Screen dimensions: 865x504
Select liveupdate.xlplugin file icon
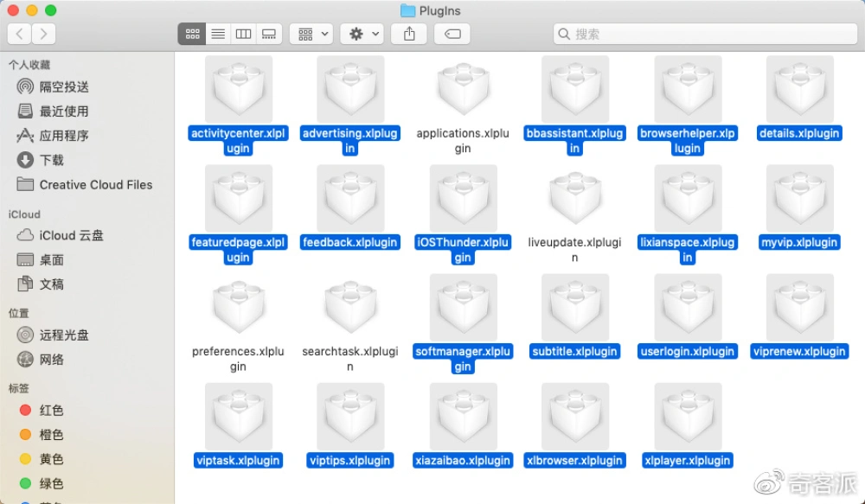tap(575, 198)
